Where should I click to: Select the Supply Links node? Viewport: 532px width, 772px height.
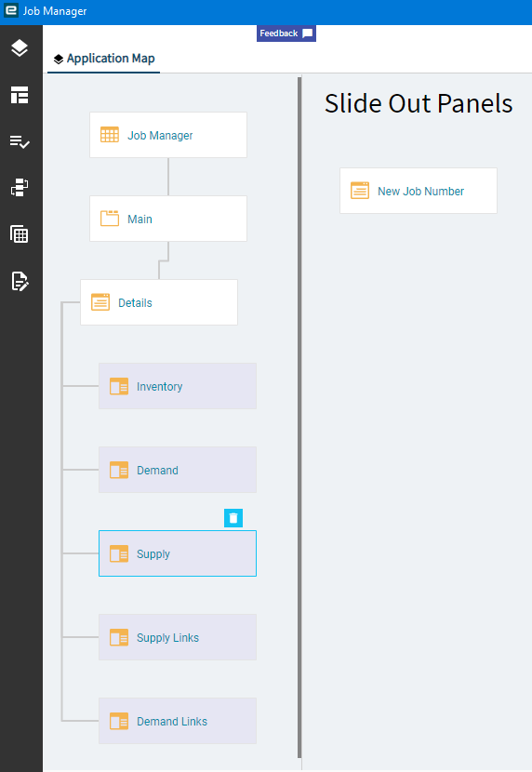(x=178, y=637)
